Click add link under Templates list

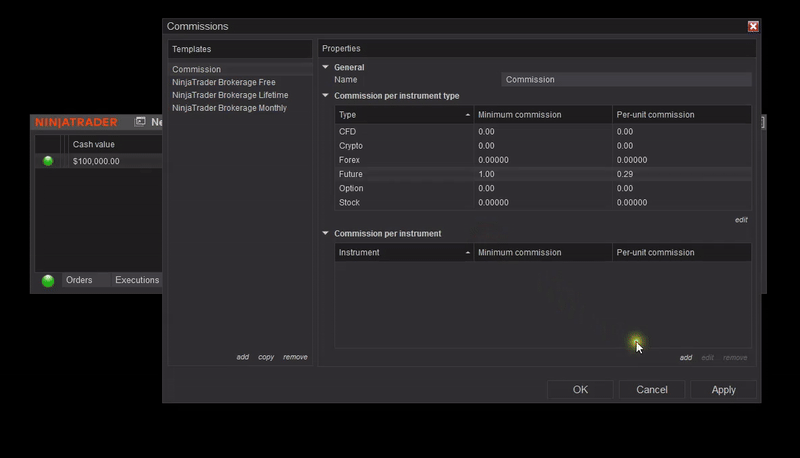click(x=242, y=357)
